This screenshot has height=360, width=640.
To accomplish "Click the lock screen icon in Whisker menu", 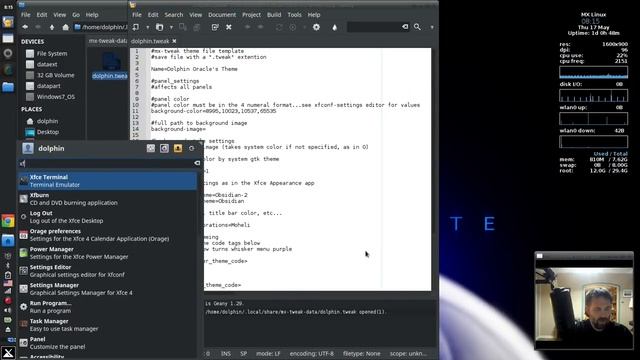I will pyautogui.click(x=164, y=148).
